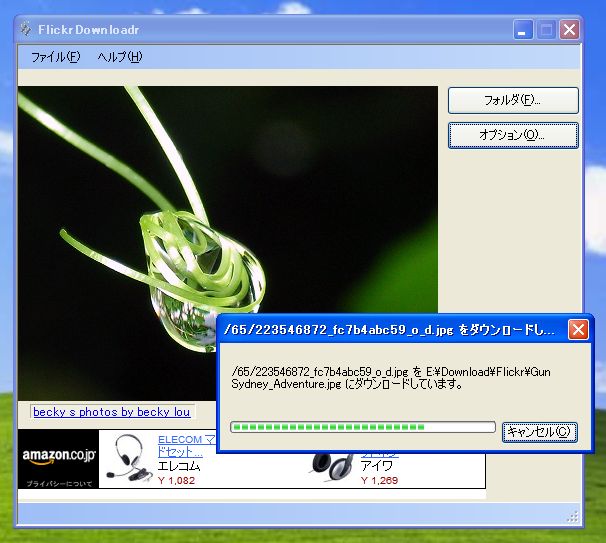Click the アイワ brand text
The image size is (606, 543).
[376, 466]
